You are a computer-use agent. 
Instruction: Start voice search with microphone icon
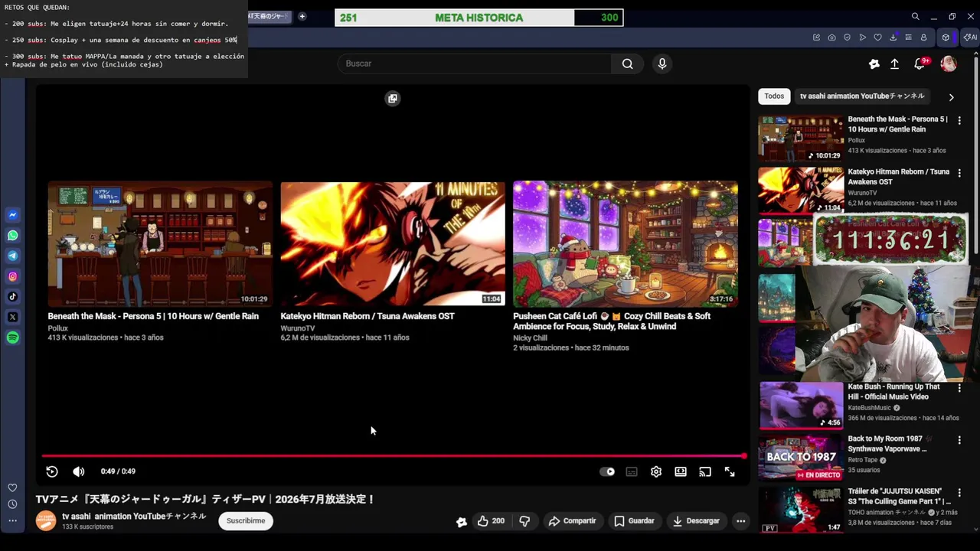coord(662,64)
